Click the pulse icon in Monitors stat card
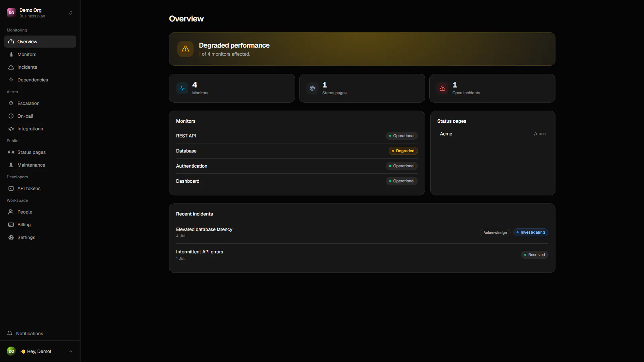This screenshot has height=362, width=644. pyautogui.click(x=182, y=88)
